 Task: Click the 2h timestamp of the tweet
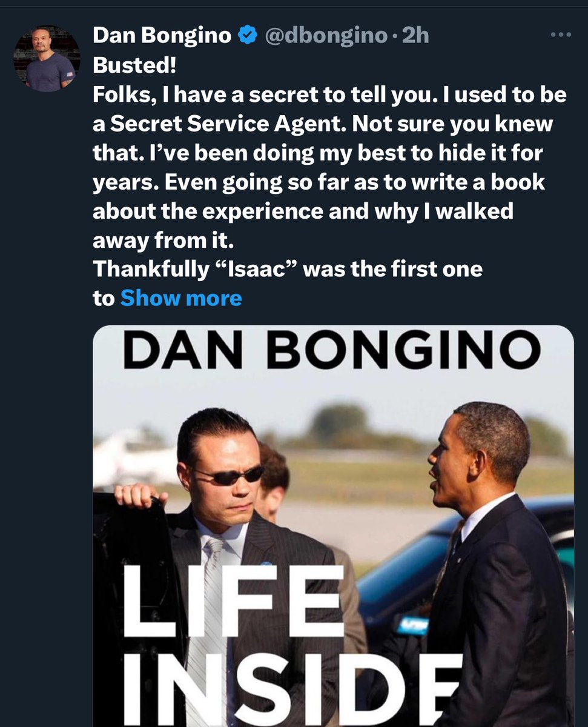click(415, 36)
